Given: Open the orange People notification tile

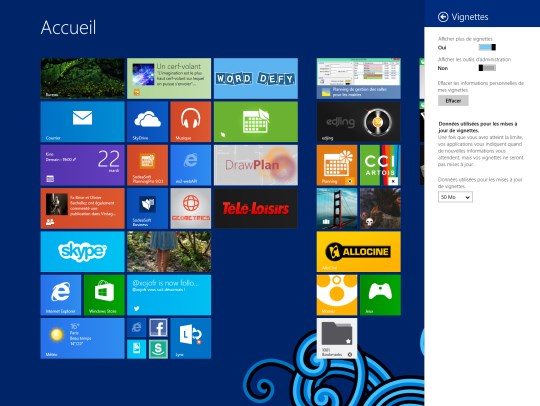Looking at the screenshot, I should 83,208.
